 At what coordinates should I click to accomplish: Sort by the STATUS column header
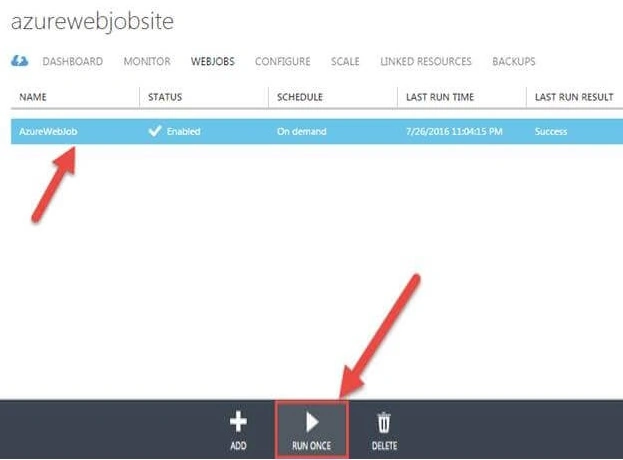165,97
